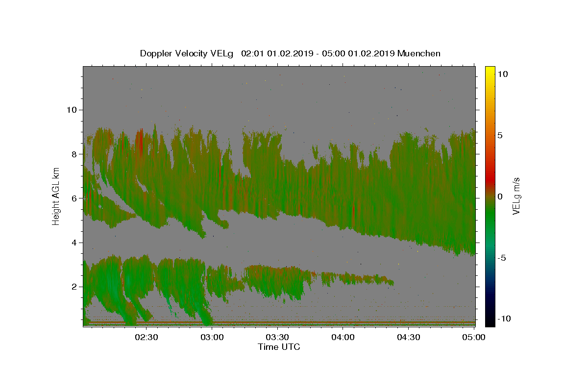The image size is (588, 392).
Task: Click the colorbar value label 10
Action: [503, 74]
